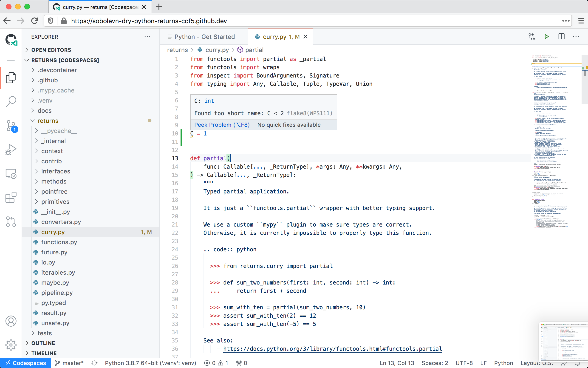Change end of line sequence LF
Viewport: 588px width, 368px height.
point(483,363)
